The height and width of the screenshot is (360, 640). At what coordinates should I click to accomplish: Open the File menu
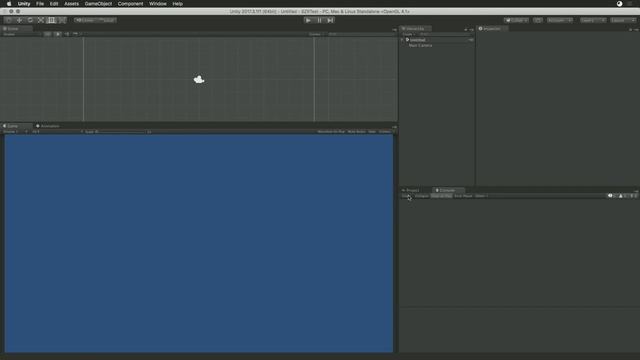[x=40, y=4]
